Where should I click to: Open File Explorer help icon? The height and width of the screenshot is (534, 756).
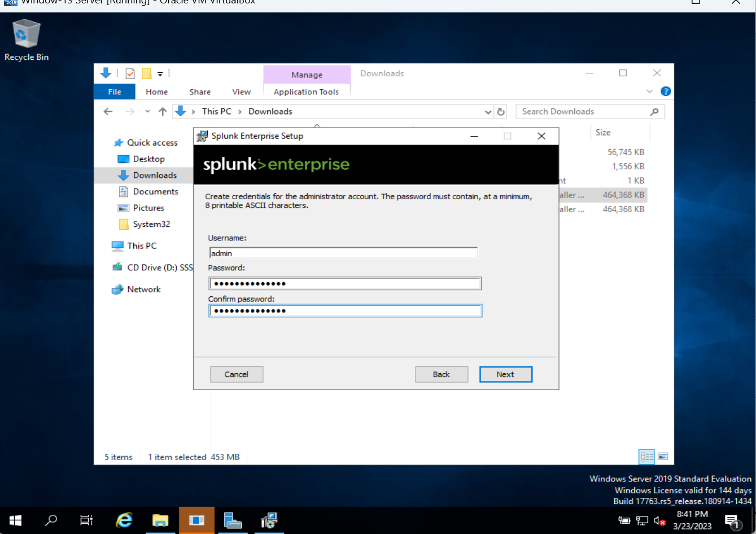pyautogui.click(x=666, y=91)
